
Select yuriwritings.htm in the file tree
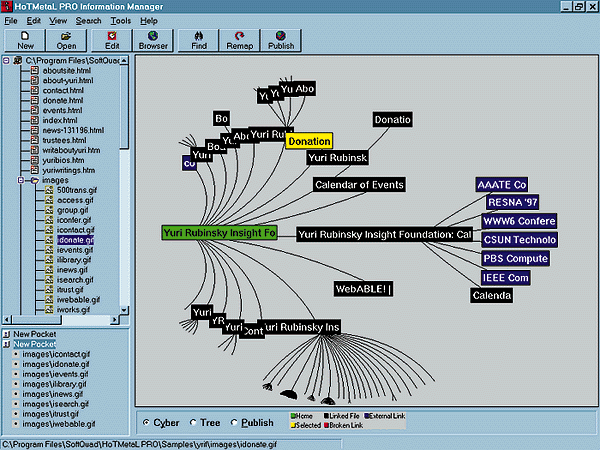pos(68,170)
